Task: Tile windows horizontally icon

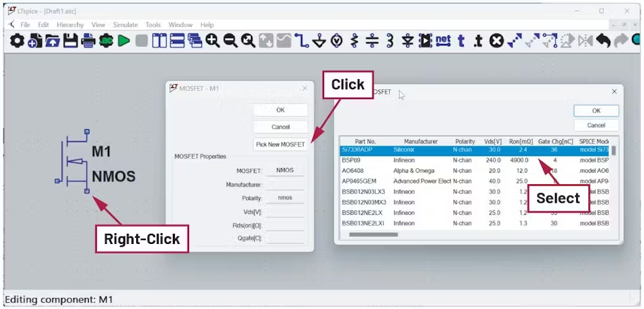Action: coord(177,41)
